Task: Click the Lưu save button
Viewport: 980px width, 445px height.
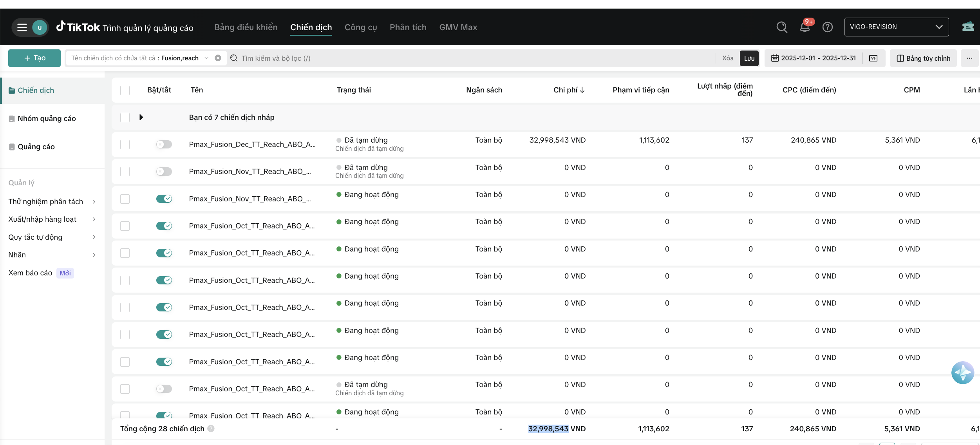Action: tap(749, 58)
